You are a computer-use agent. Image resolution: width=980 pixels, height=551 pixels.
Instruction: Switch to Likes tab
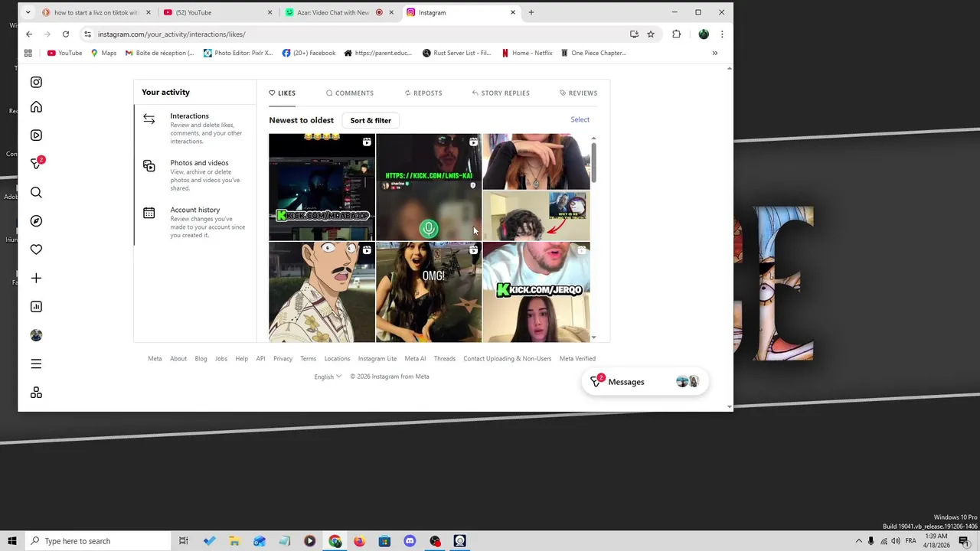click(282, 93)
